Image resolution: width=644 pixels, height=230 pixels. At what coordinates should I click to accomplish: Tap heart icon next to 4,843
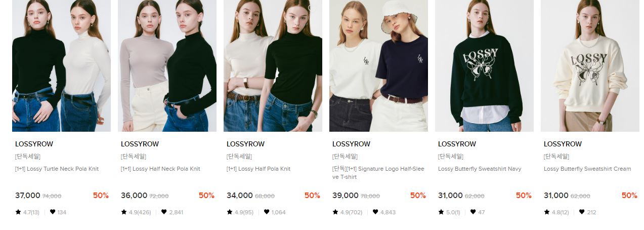(x=375, y=212)
